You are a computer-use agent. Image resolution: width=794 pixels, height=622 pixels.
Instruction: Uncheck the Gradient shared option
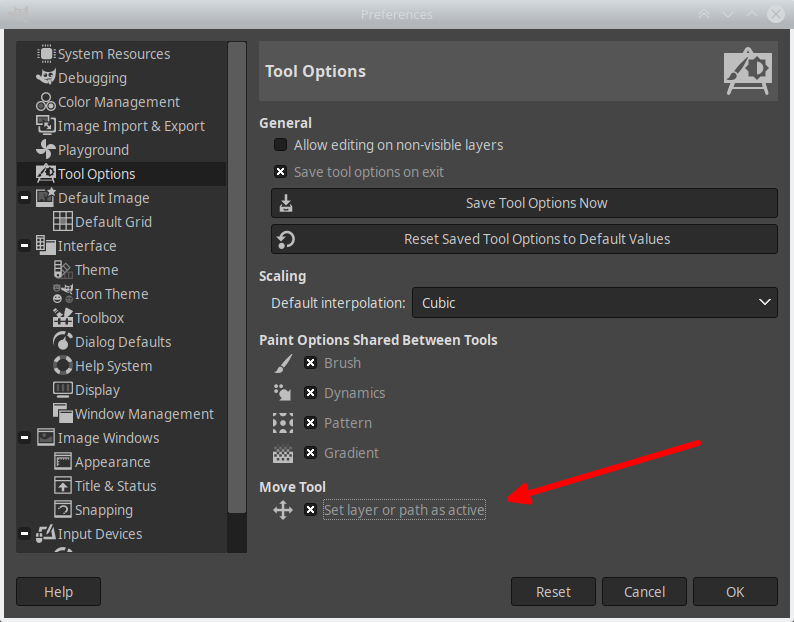(x=310, y=452)
